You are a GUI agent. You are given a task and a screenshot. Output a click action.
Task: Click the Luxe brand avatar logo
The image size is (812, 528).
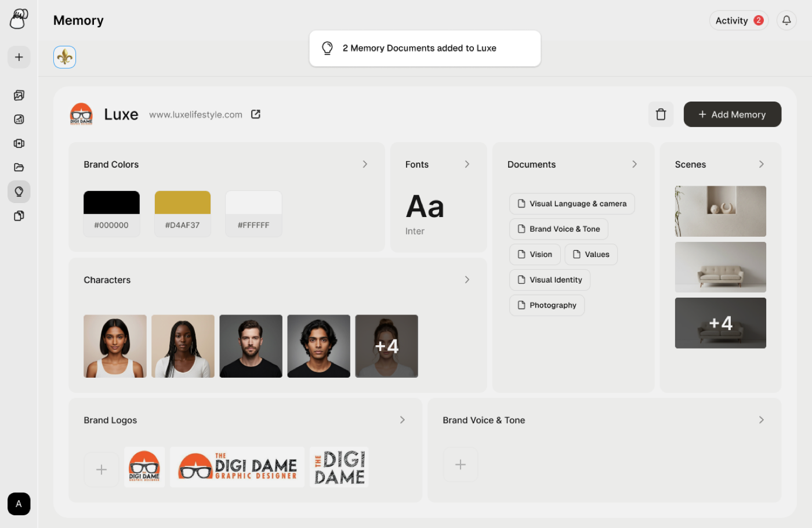[x=81, y=114]
